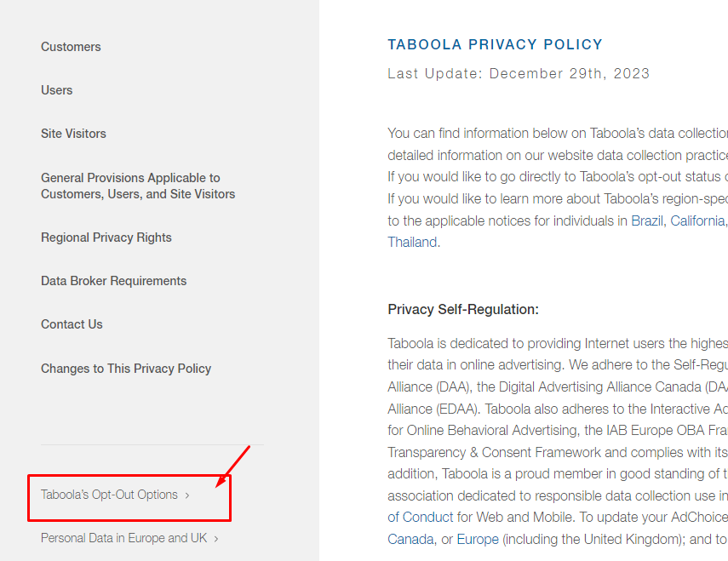Click the Privacy Self-Regulation heading
728x561 pixels.
pos(463,309)
